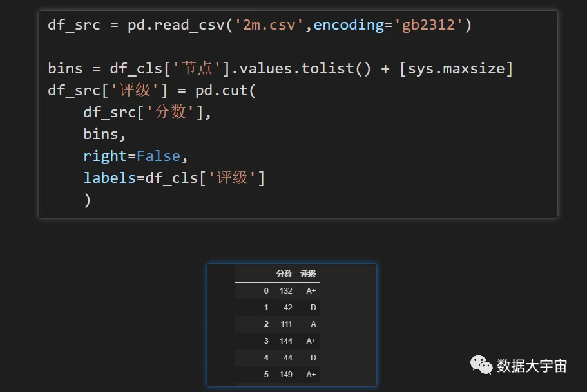Click the right=False parameter line
Screen dimensions: 587x392
point(135,156)
